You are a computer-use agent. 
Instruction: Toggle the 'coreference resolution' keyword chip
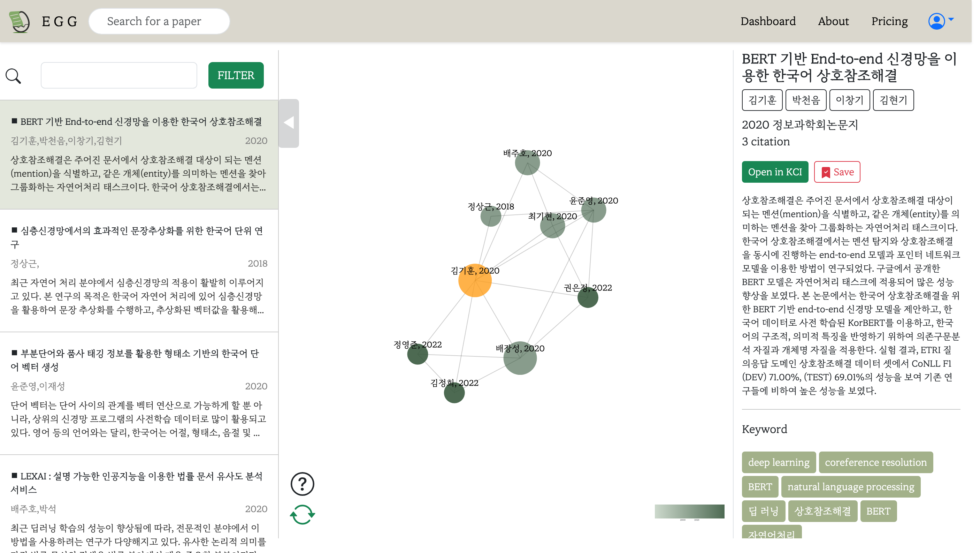[x=876, y=462]
